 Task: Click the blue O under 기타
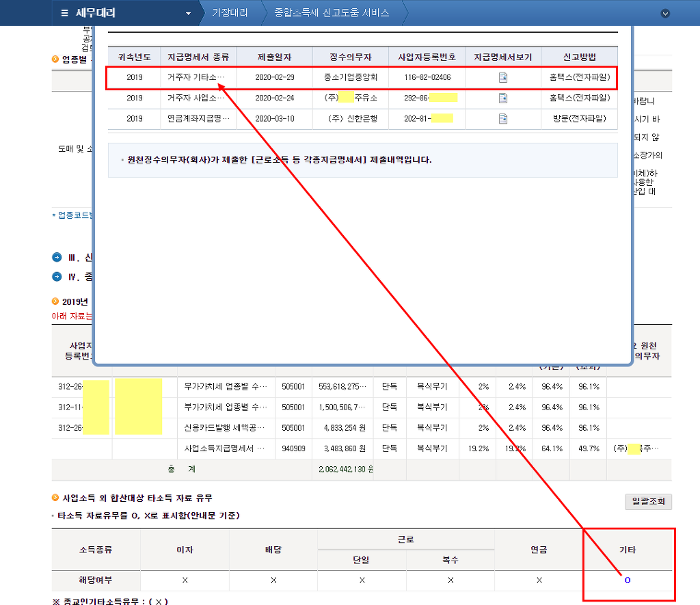click(628, 580)
